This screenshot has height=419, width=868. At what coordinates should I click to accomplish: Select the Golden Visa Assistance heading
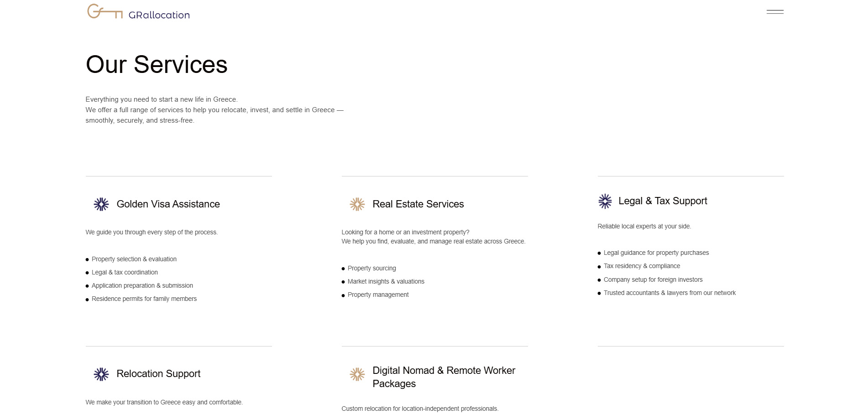(168, 204)
